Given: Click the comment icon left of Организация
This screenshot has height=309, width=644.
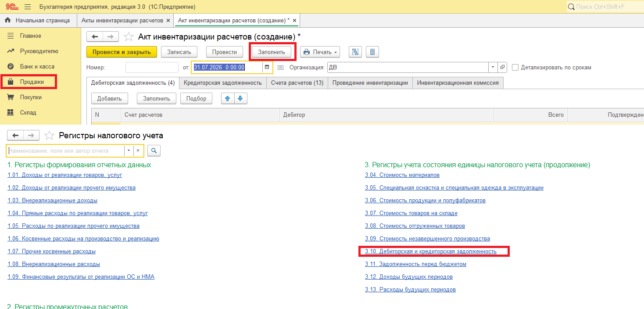Looking at the screenshot, I should point(281,67).
